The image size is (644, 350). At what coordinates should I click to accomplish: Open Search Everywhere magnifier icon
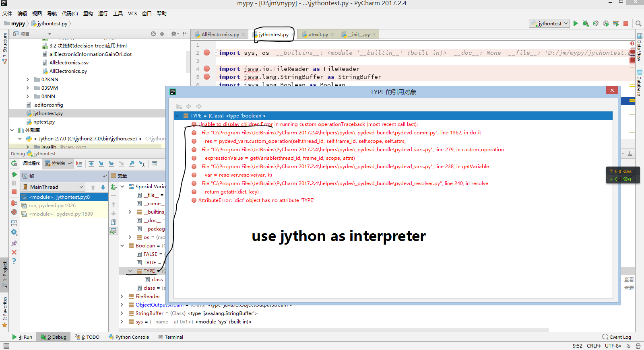pyautogui.click(x=638, y=24)
